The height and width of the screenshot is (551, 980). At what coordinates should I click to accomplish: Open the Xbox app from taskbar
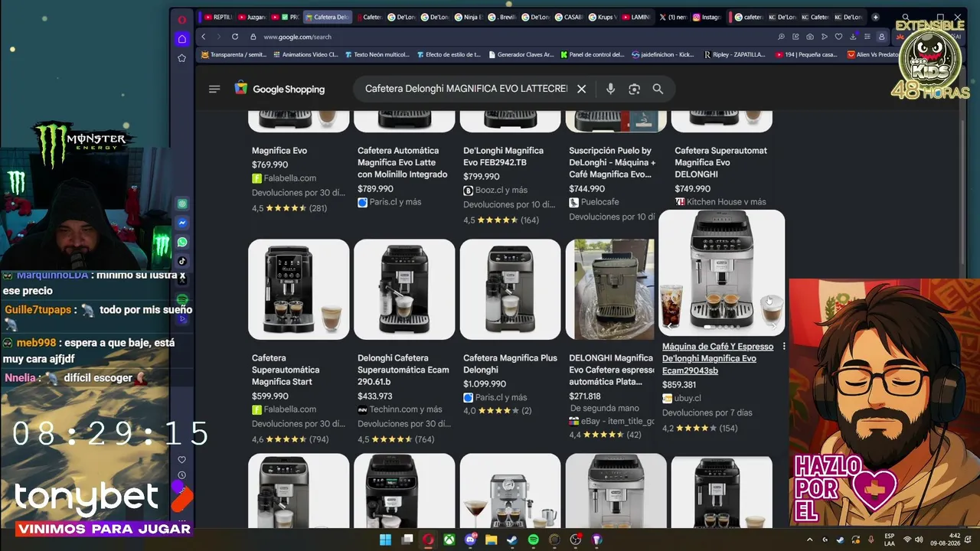pos(449,540)
